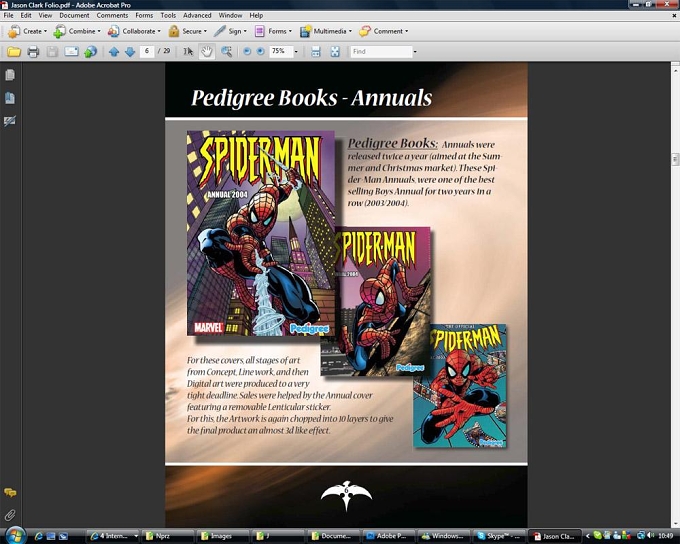Open a file with the folder icon
680x544 pixels.
[x=14, y=52]
